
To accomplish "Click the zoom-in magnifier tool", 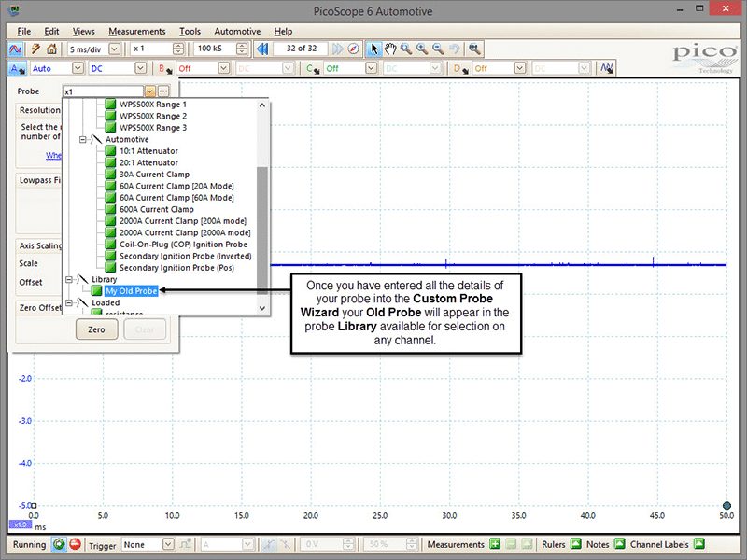I will tap(422, 49).
